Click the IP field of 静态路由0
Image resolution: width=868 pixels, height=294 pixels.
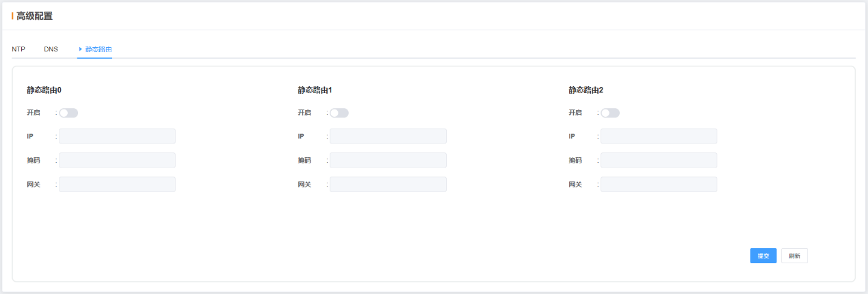point(117,136)
